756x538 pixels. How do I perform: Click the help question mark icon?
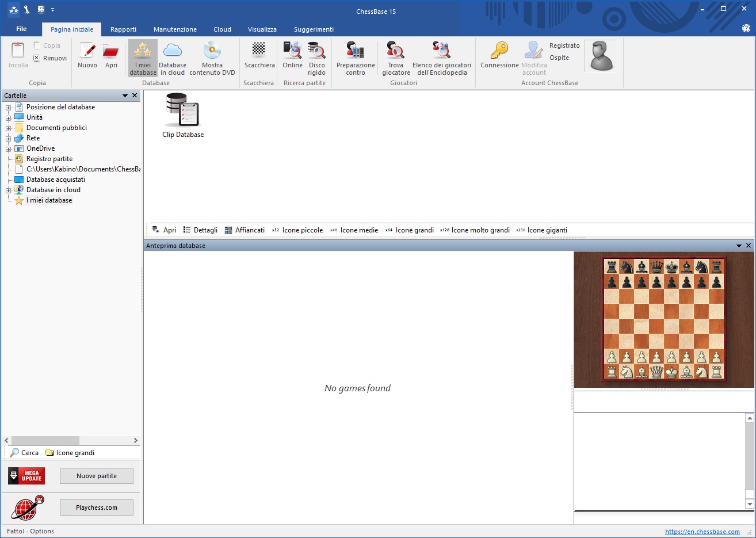tap(746, 28)
